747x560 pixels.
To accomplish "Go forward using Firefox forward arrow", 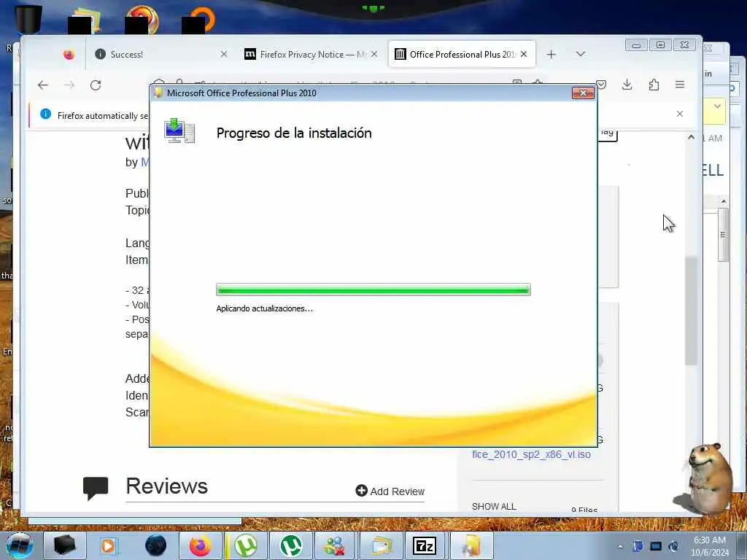I will point(69,85).
